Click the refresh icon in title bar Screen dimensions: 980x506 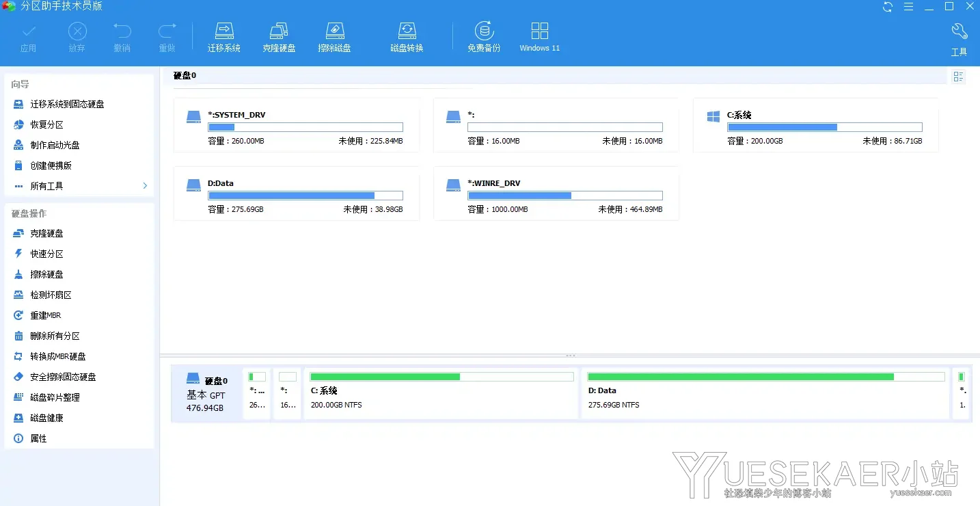888,7
